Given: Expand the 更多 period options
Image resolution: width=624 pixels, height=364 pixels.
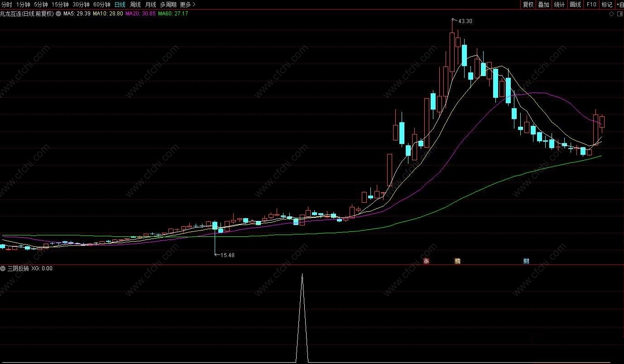Looking at the screenshot, I should (x=187, y=5).
